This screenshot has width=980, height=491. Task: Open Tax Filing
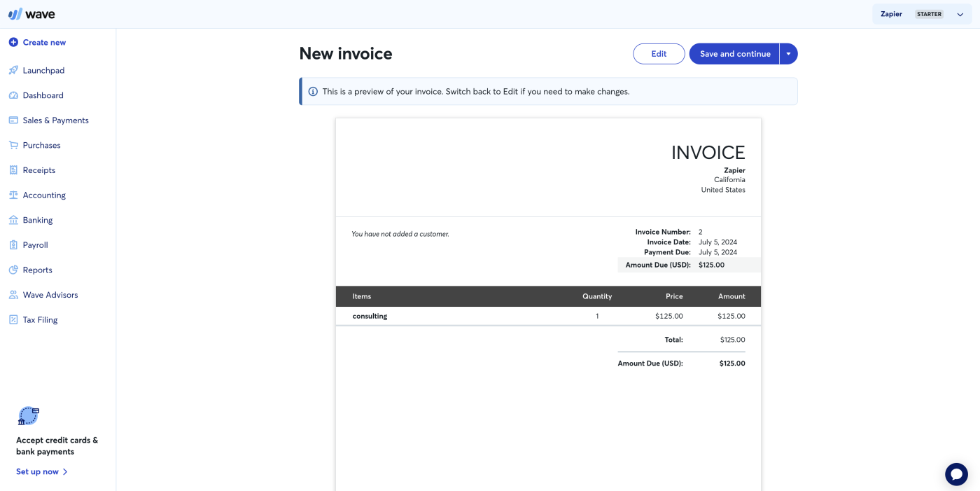40,320
